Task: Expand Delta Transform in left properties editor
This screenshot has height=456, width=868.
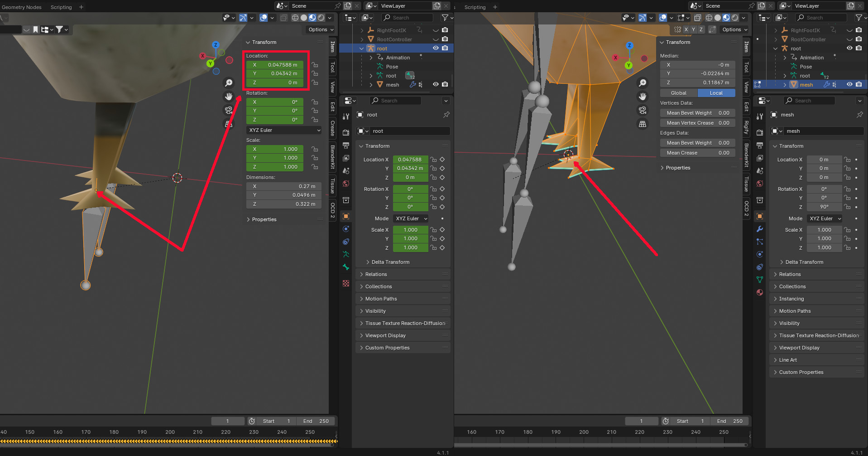Action: [x=390, y=262]
